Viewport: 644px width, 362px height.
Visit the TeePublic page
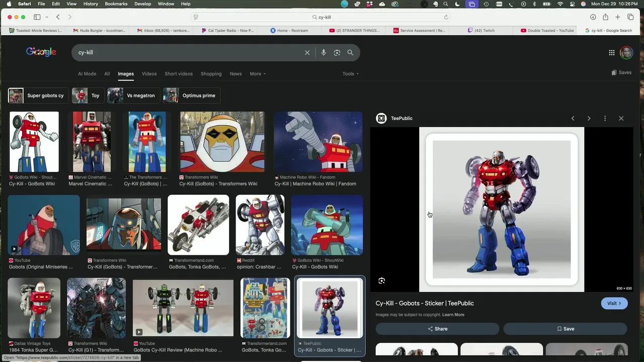(614, 303)
